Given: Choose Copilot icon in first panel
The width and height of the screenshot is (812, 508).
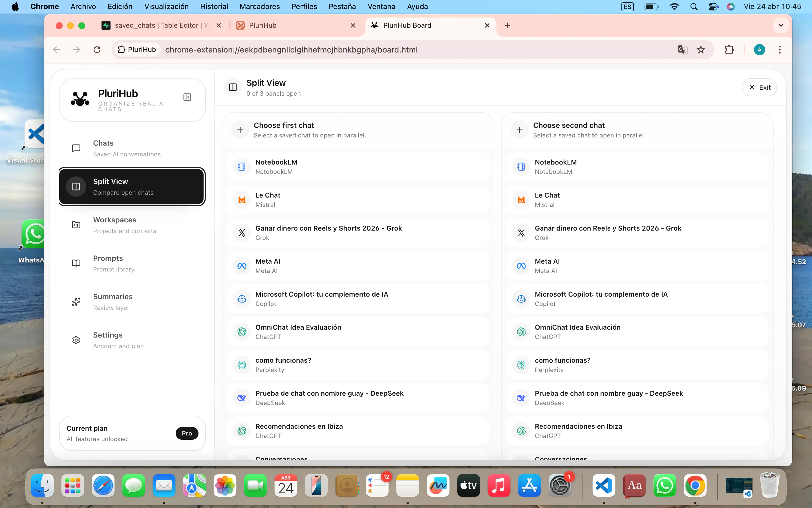Looking at the screenshot, I should (x=242, y=299).
